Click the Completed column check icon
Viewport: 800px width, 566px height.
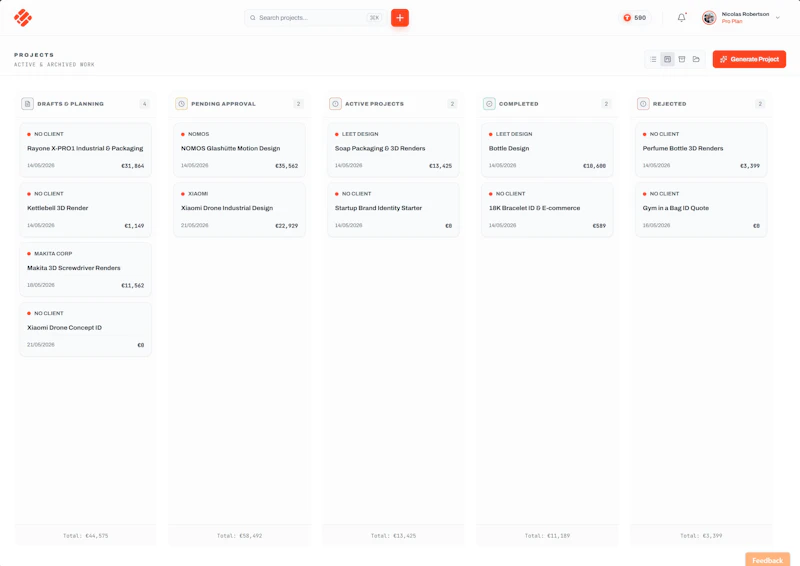(489, 104)
